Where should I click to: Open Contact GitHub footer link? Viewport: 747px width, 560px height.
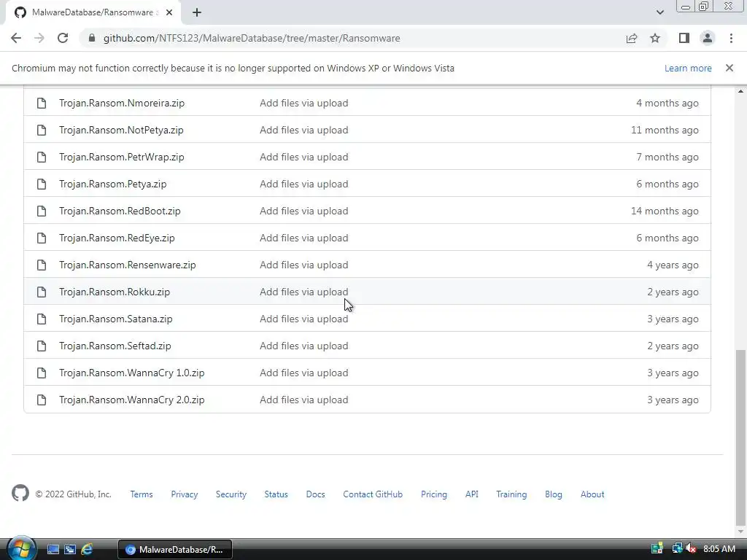click(373, 494)
